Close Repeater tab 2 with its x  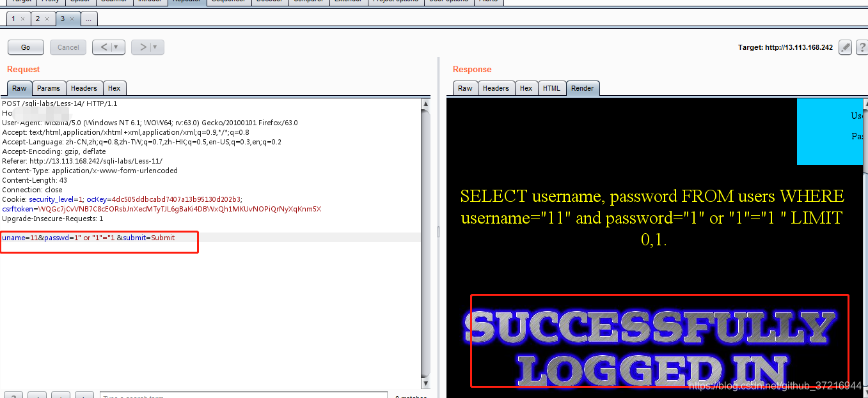point(47,19)
